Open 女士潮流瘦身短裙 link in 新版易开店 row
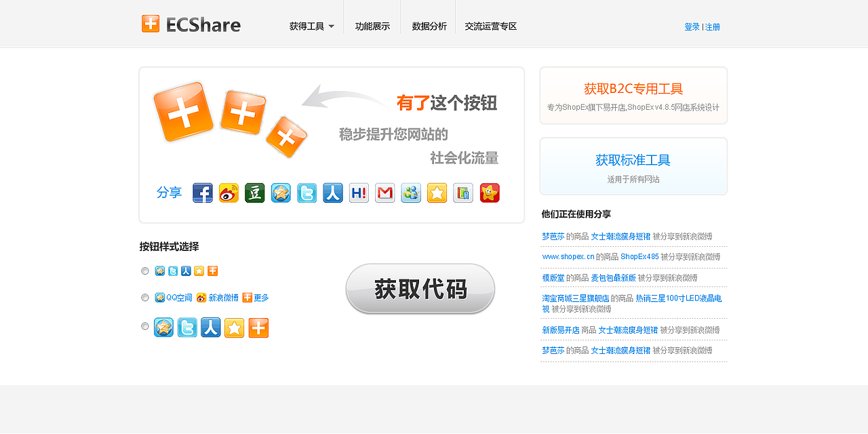The image size is (868, 434). [628, 330]
